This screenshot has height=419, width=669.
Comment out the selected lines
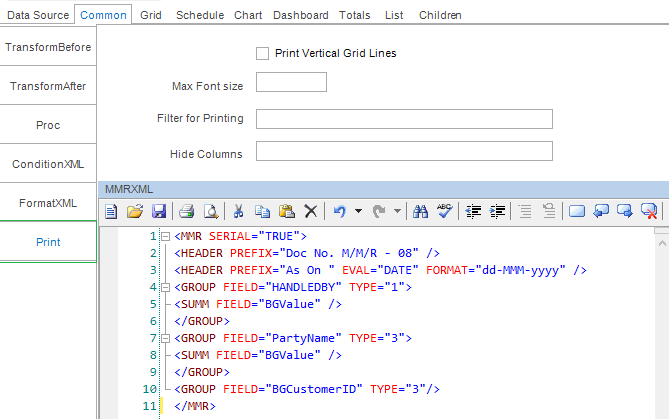click(x=525, y=211)
